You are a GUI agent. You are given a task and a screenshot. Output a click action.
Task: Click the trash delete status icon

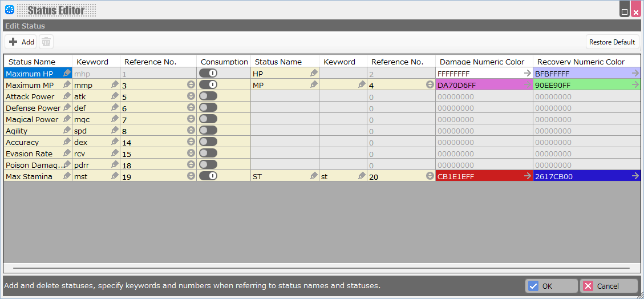(46, 42)
